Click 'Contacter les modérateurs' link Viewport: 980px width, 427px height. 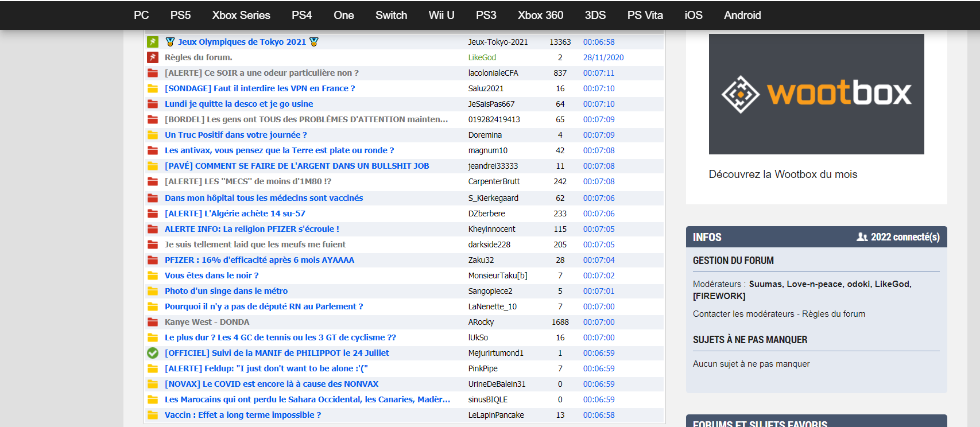coord(743,314)
